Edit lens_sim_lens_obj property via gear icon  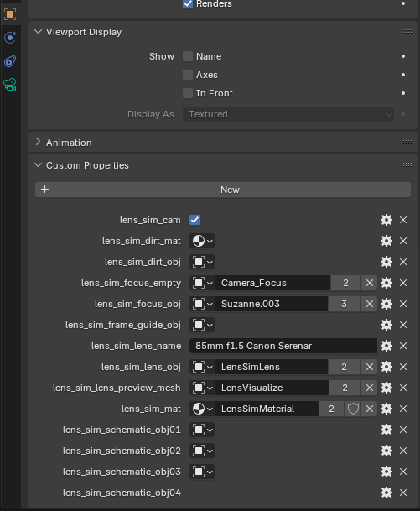pyautogui.click(x=386, y=367)
